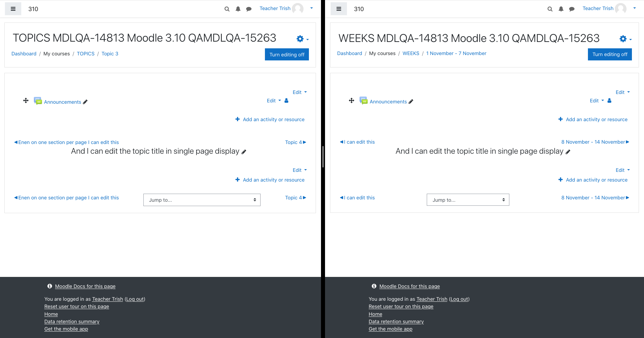The image size is (644, 338).
Task: Open user menu arrow in TOPICS window
Action: [312, 8]
